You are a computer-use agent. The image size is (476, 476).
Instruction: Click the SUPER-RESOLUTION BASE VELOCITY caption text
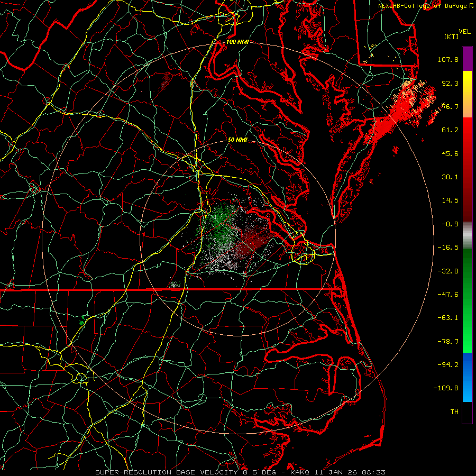coord(167,472)
